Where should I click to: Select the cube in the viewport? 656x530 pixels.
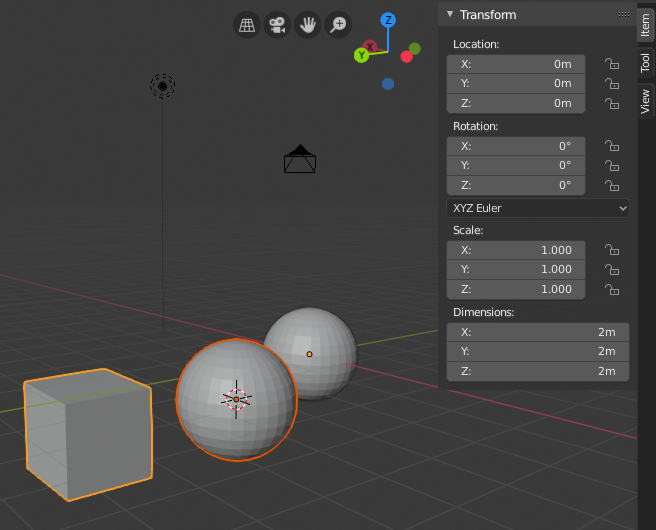coord(88,434)
